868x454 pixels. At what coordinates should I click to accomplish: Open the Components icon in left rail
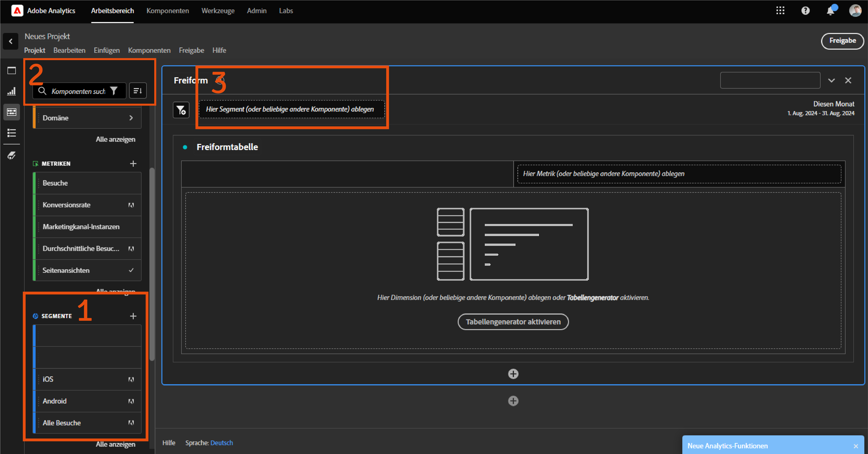pos(11,112)
